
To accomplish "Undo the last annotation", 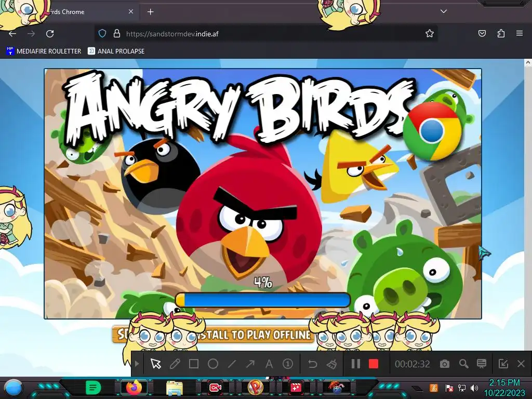I will pyautogui.click(x=312, y=364).
